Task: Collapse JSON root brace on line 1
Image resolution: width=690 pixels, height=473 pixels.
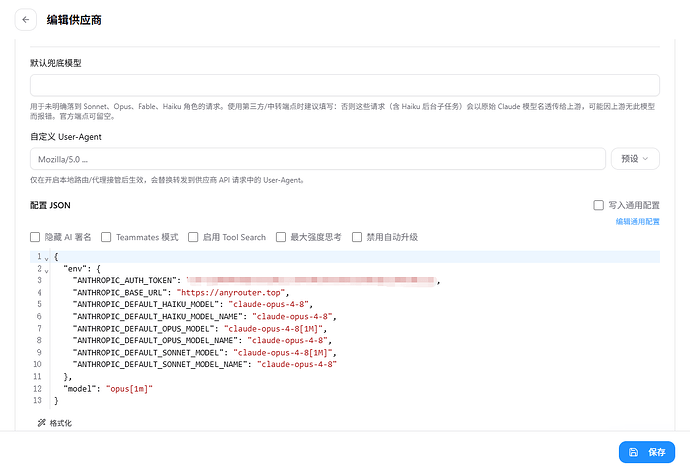Action: point(46,259)
